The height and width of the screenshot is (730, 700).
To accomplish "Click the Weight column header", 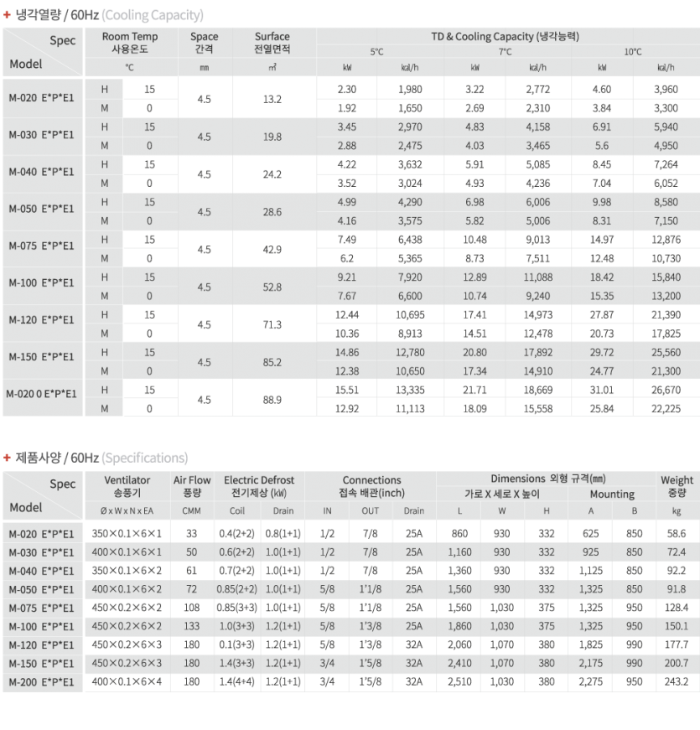I will tap(677, 486).
